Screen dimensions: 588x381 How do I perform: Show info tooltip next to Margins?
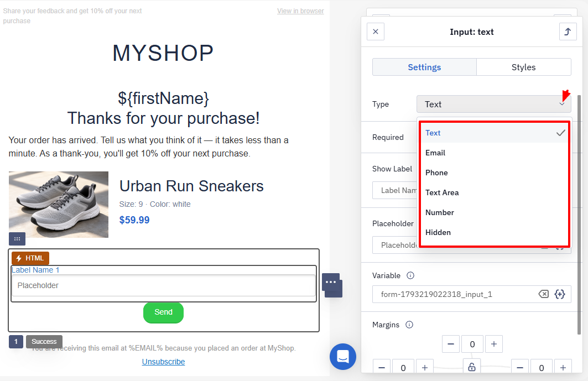(x=409, y=325)
